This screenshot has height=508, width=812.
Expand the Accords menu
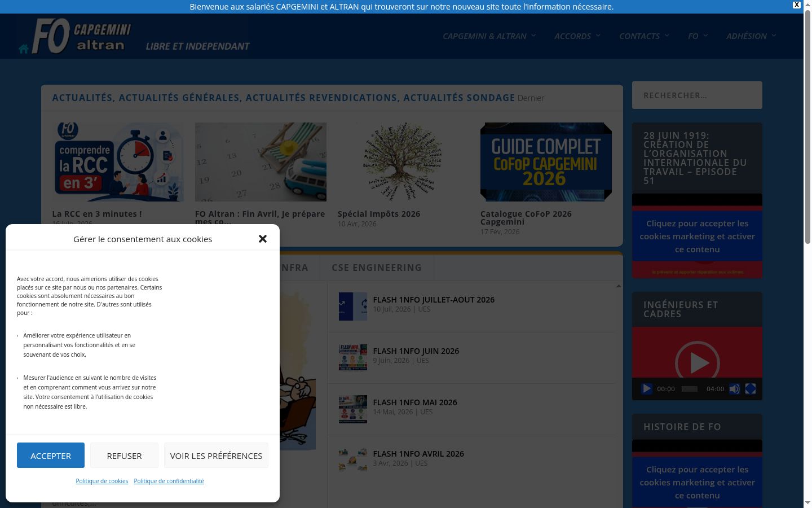(x=577, y=36)
